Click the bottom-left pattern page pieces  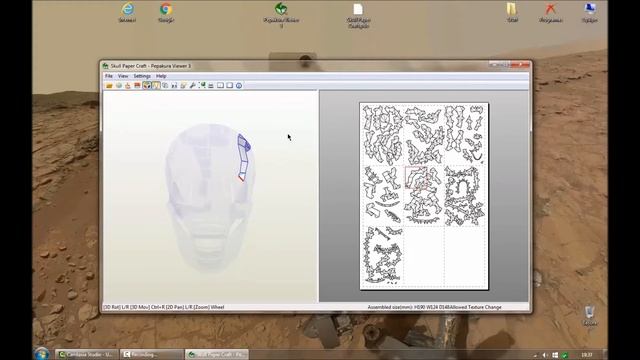pyautogui.click(x=383, y=255)
